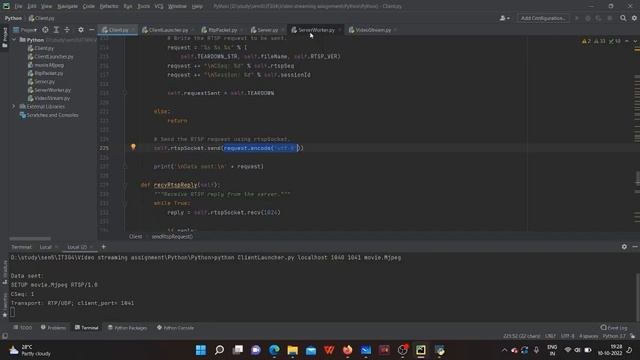This screenshot has height=360, width=640.
Task: Open Microsoft Edge from taskbar
Action: (x=274, y=350)
